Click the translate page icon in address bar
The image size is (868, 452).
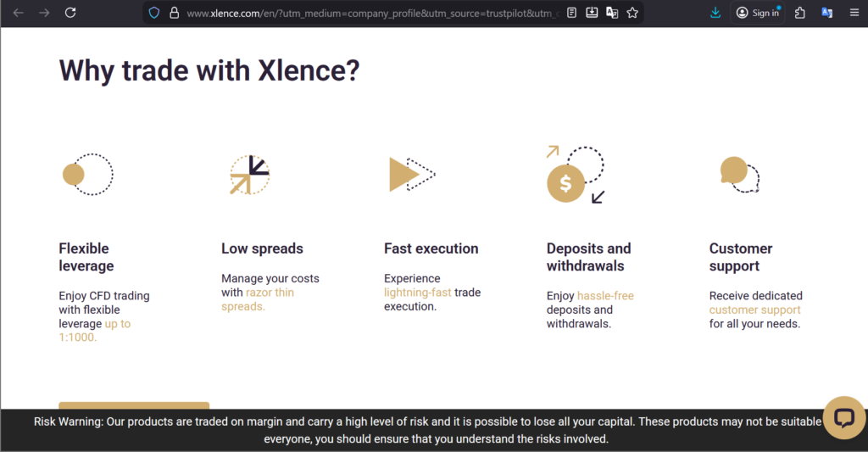[611, 13]
